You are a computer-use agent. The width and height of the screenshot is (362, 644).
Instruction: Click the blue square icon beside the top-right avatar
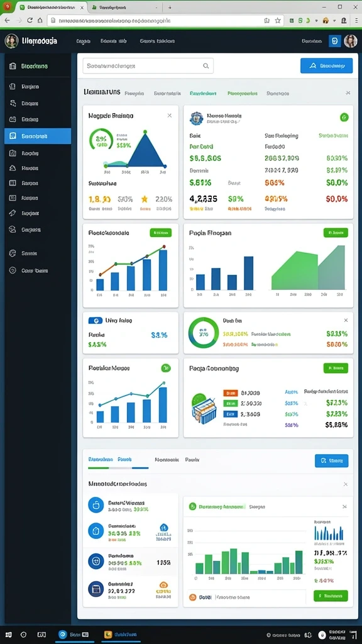point(335,41)
